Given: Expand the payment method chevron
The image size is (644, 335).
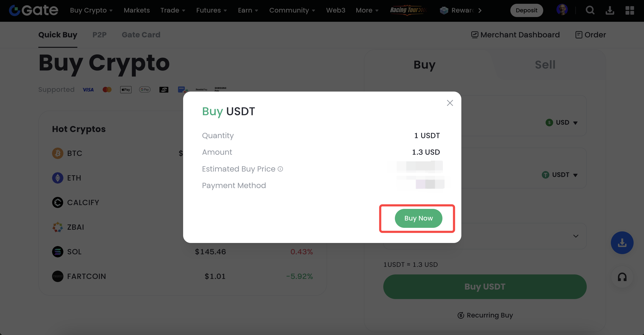Looking at the screenshot, I should click(x=576, y=236).
